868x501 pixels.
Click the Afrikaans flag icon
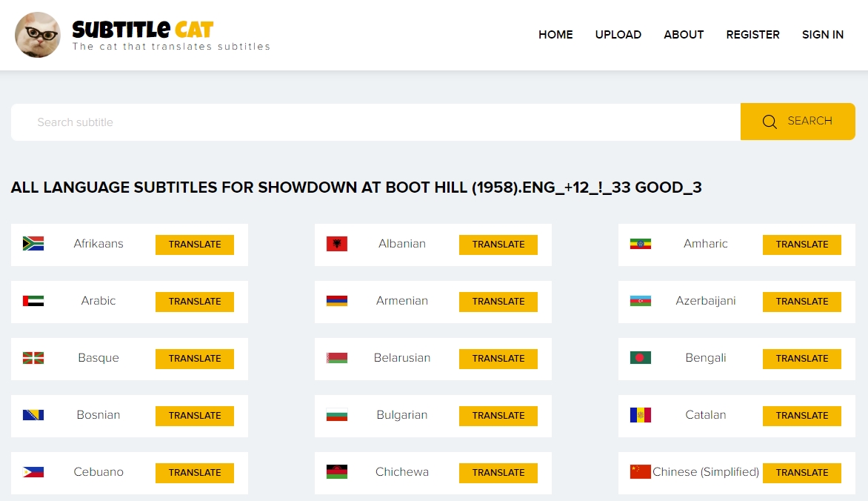33,244
